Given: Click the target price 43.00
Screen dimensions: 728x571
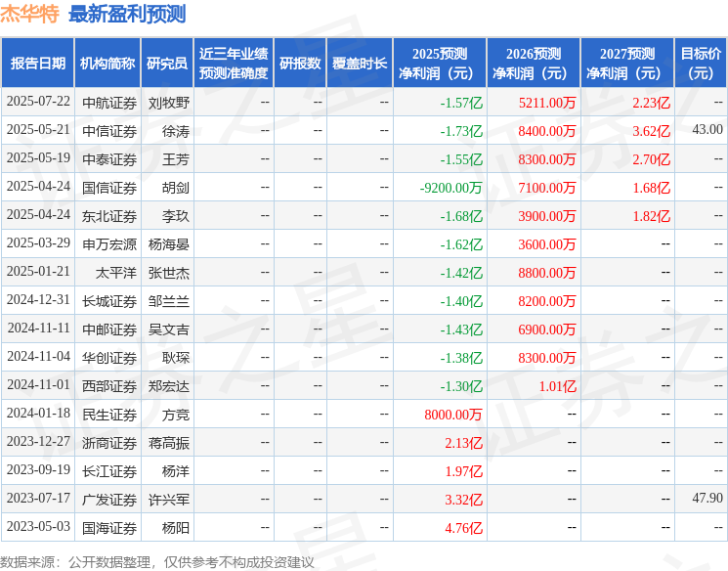Looking at the screenshot, I should pyautogui.click(x=707, y=130).
